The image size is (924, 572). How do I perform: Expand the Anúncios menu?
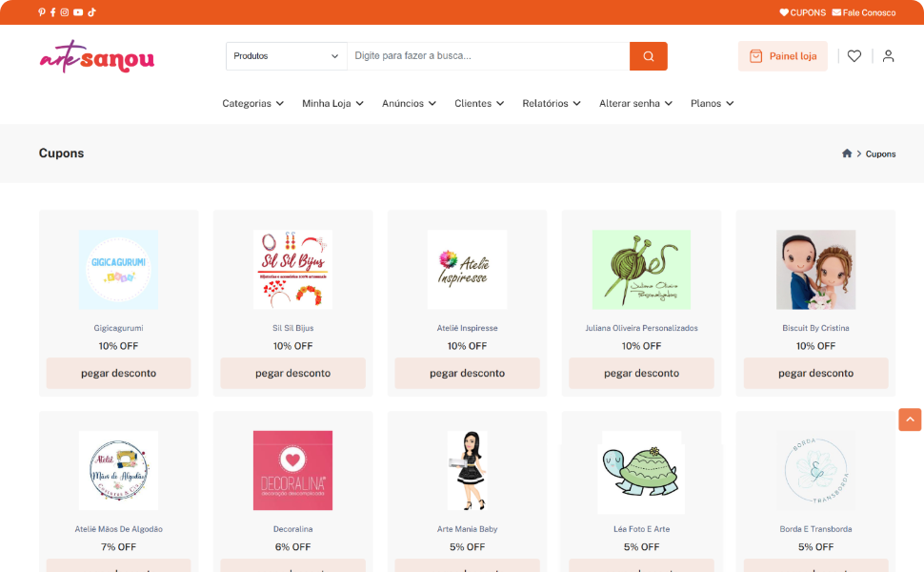(409, 103)
